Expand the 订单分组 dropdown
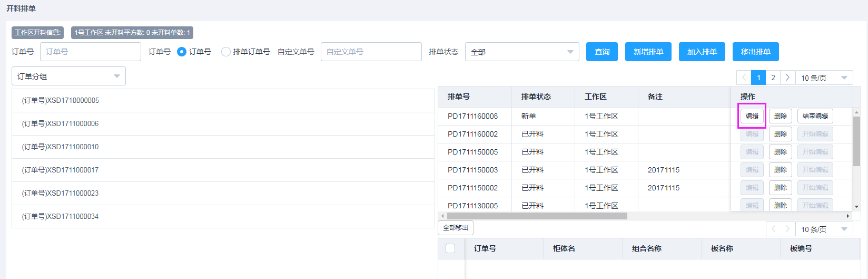The image size is (868, 279). 68,76
